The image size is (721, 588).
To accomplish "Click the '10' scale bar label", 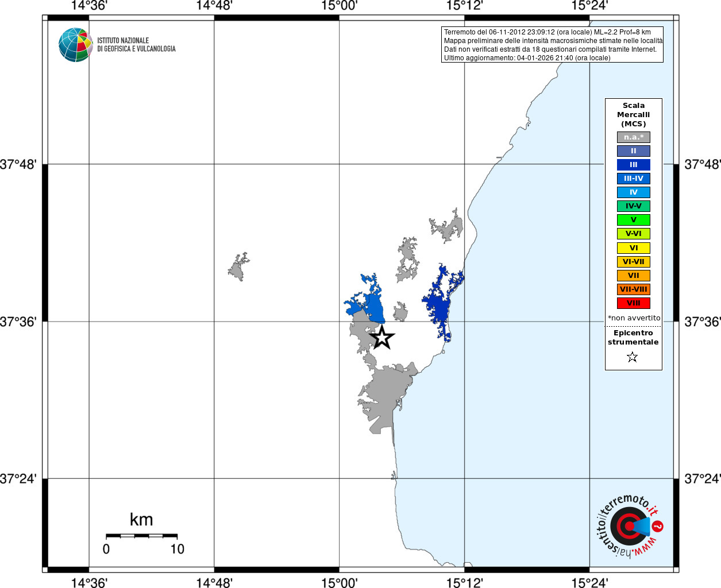I will point(178,549).
